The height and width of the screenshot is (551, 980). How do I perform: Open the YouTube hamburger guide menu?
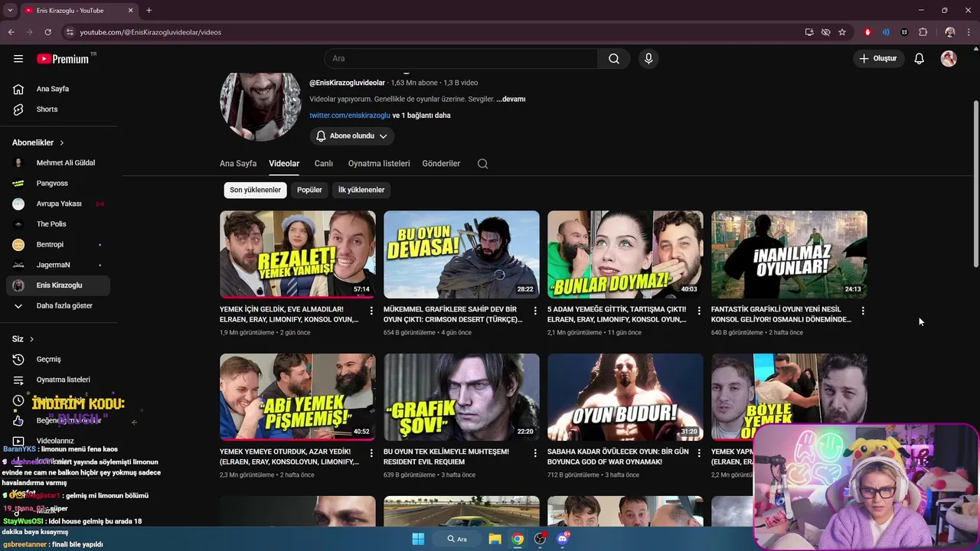18,58
